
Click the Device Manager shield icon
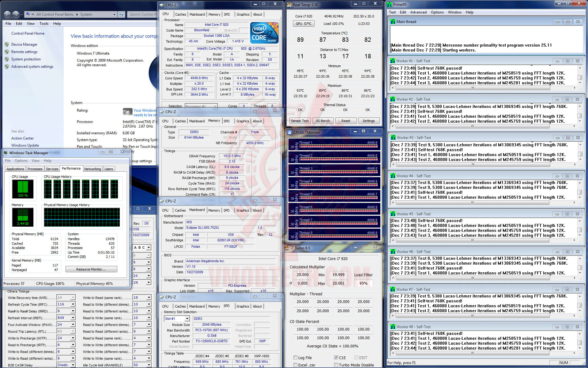click(x=7, y=44)
